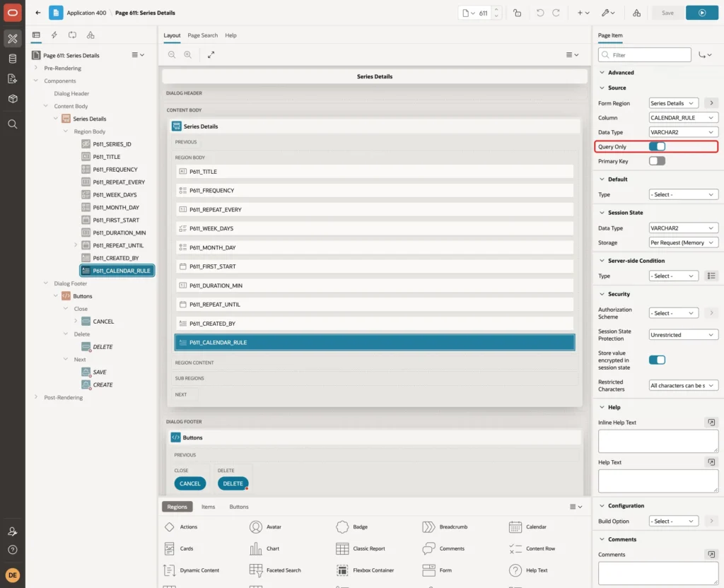This screenshot has width=724, height=588.
Task: Toggle Store value encrypted in session state
Action: tap(657, 360)
